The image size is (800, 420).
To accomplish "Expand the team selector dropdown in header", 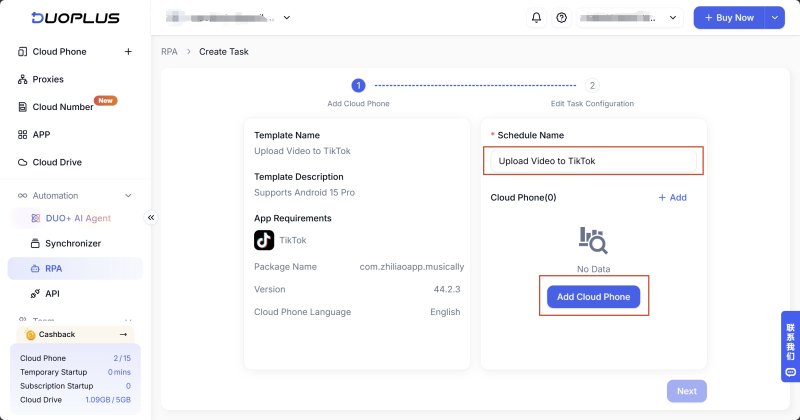I will point(287,17).
